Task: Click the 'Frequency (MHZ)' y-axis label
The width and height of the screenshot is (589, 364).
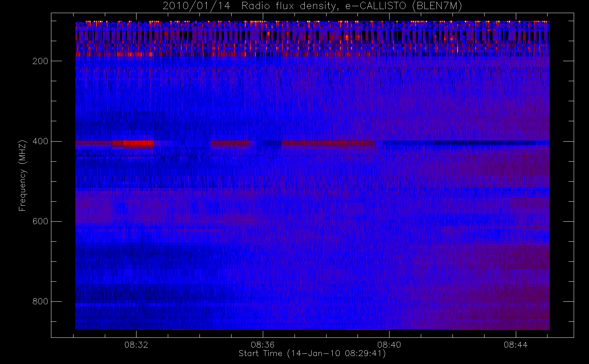Action: pos(23,175)
